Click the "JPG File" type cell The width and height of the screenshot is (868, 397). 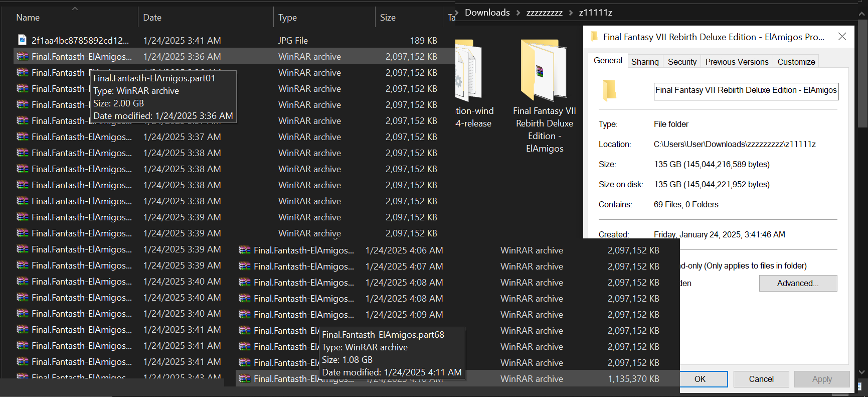pos(293,40)
